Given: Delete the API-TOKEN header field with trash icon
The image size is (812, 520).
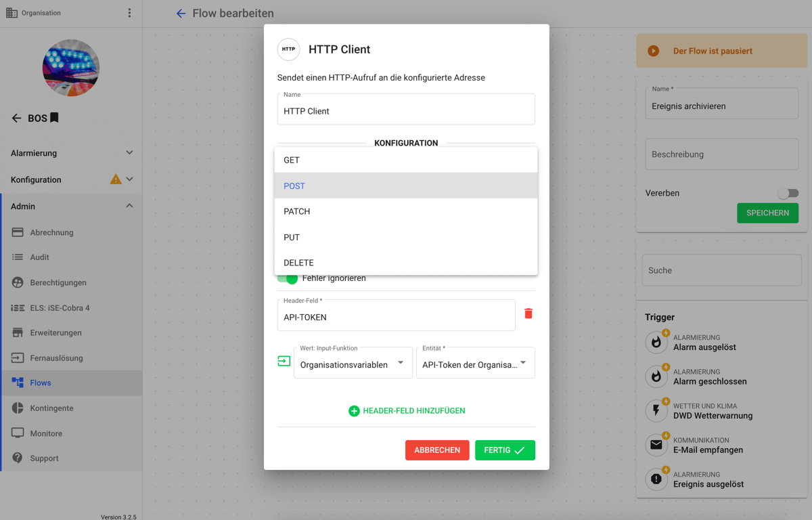Looking at the screenshot, I should 528,313.
